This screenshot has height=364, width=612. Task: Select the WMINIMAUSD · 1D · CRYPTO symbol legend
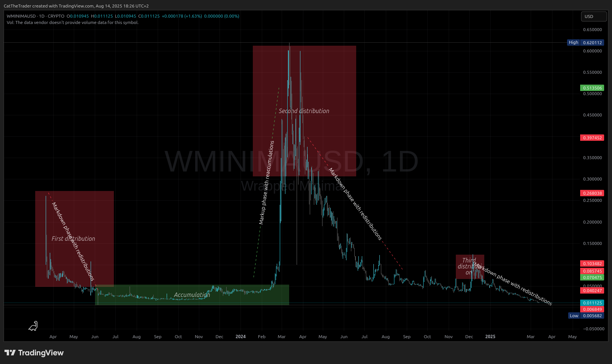point(36,16)
